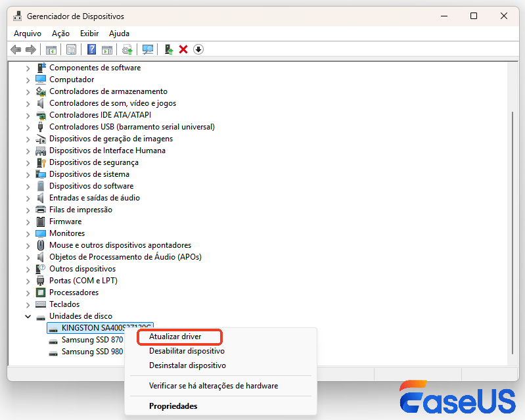525x420 pixels.
Task: Click 'Filas de impressão' text
Action: click(x=81, y=210)
